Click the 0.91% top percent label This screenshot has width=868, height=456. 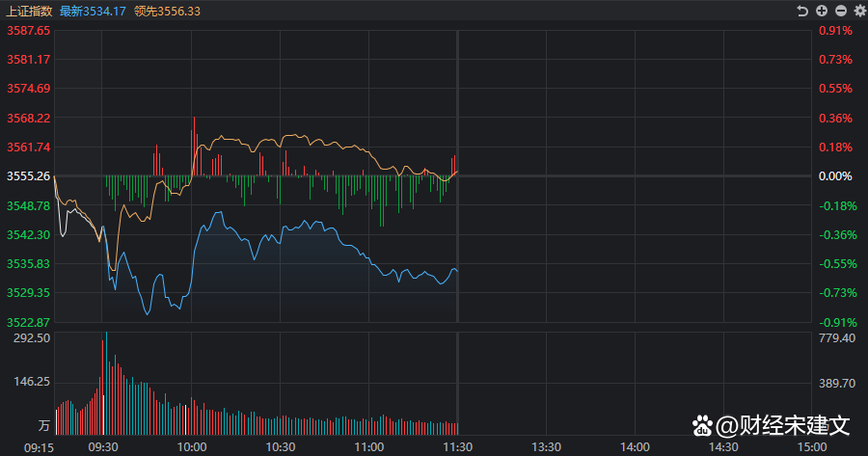(x=835, y=30)
